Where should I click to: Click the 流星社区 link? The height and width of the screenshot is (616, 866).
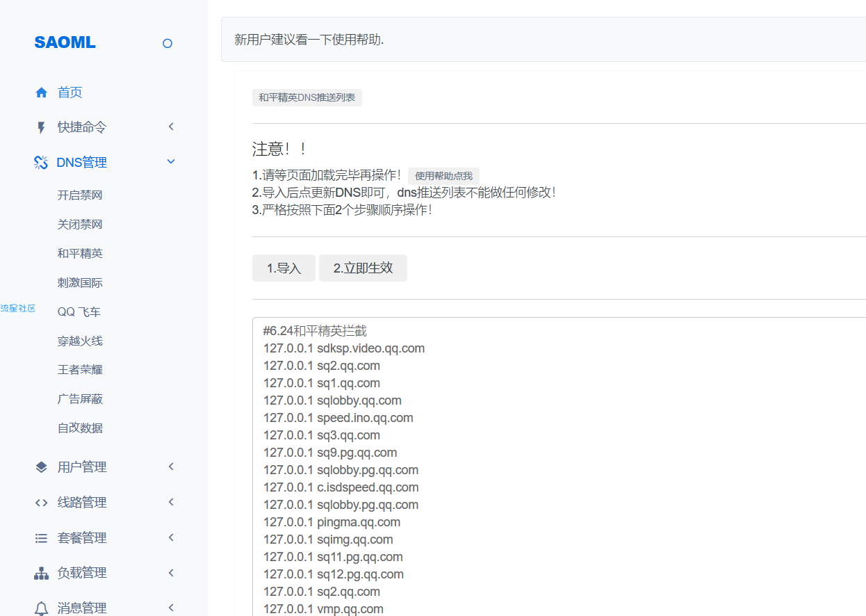(18, 309)
